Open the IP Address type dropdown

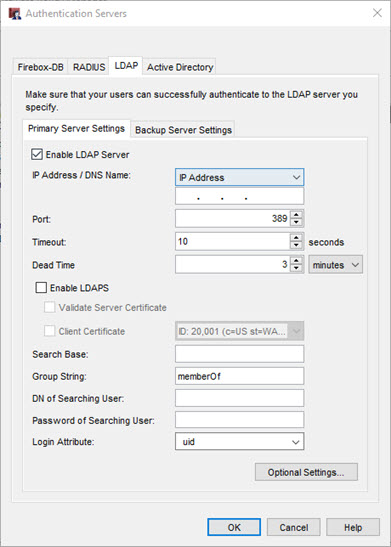click(239, 177)
